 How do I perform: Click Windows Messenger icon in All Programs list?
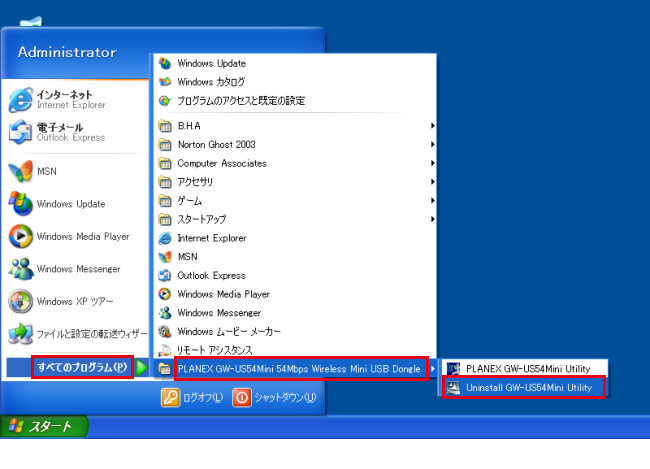165,313
